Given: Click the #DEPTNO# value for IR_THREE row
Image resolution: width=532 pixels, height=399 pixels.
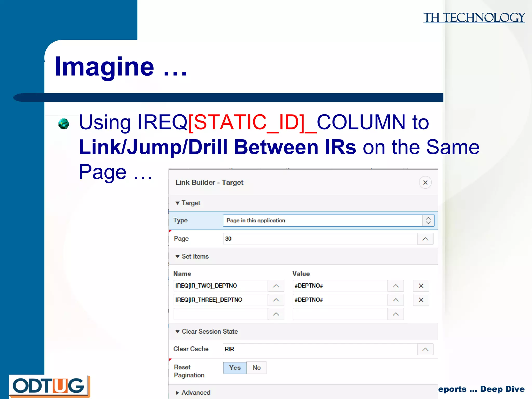Looking at the screenshot, I should click(340, 300).
